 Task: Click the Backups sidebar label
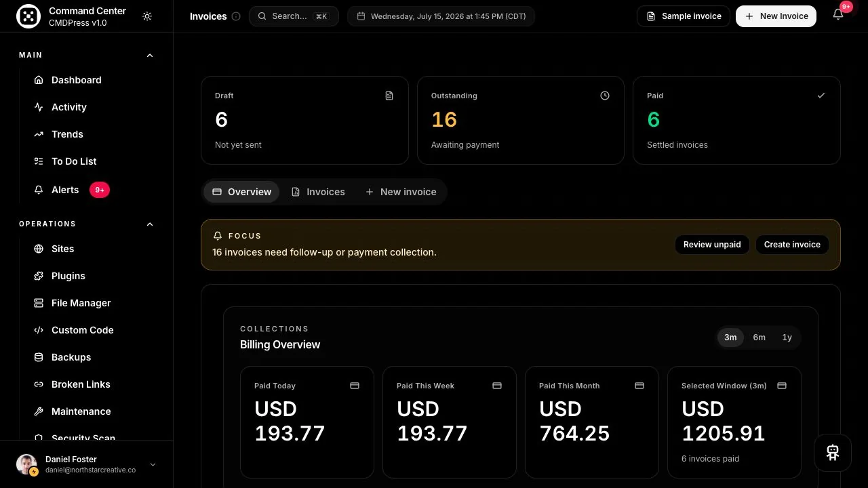pyautogui.click(x=71, y=357)
